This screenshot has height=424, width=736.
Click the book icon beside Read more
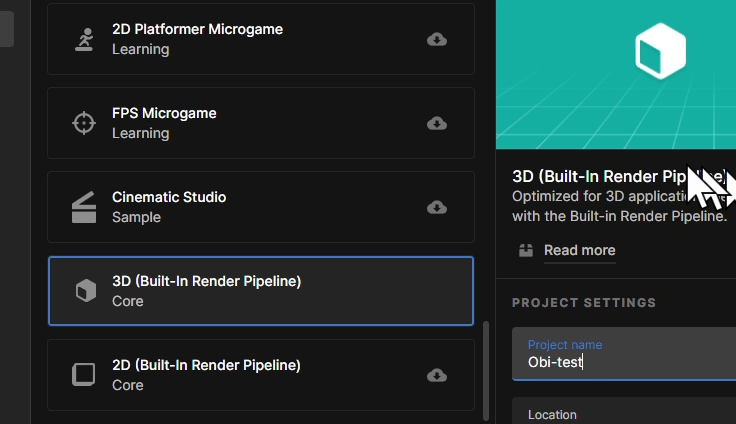pyautogui.click(x=526, y=250)
